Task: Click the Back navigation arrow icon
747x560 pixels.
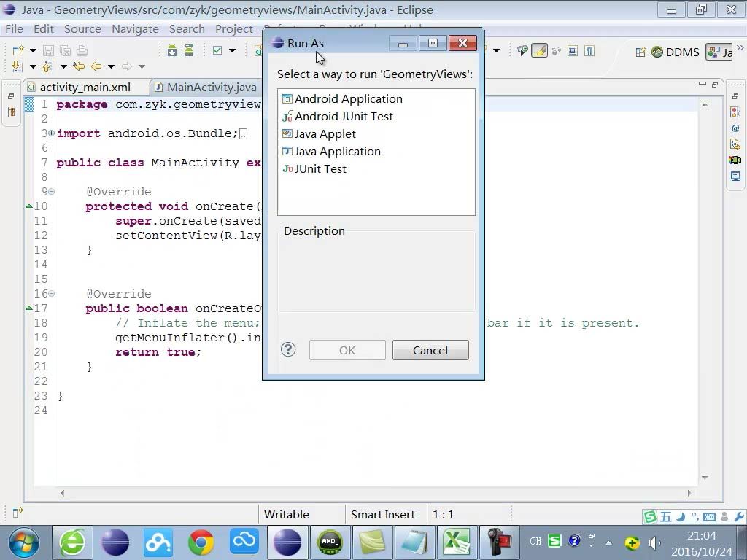Action: coord(96,66)
